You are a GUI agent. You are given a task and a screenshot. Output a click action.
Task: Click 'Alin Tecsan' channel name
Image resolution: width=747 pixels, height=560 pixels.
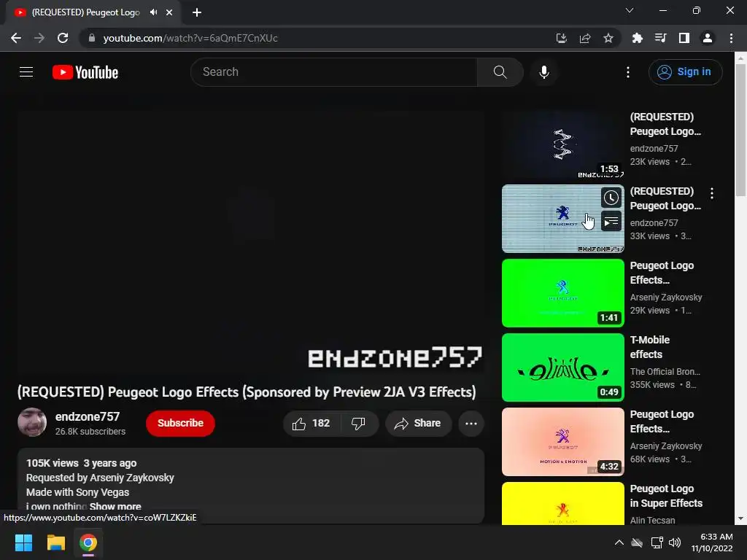tap(652, 520)
